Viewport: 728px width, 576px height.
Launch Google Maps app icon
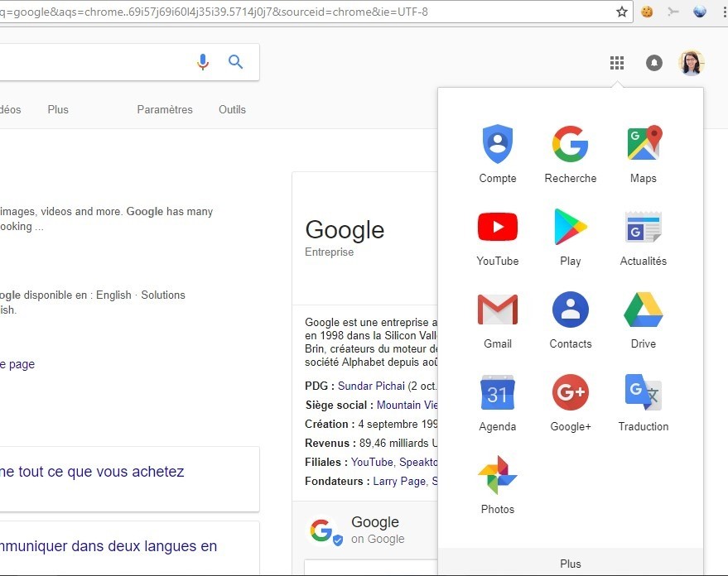tap(643, 144)
